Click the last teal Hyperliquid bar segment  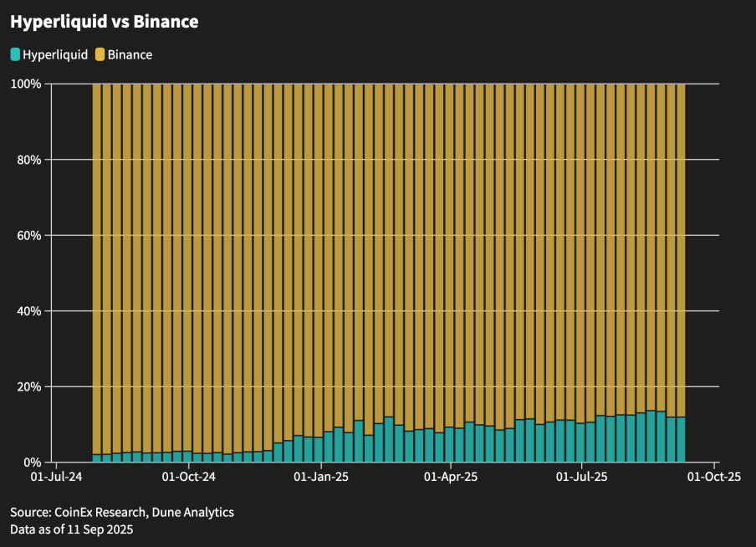click(x=681, y=439)
